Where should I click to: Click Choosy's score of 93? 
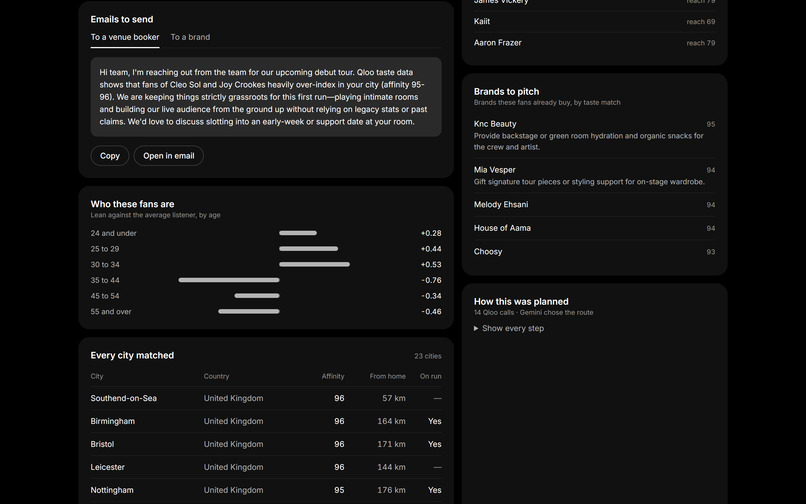(710, 251)
